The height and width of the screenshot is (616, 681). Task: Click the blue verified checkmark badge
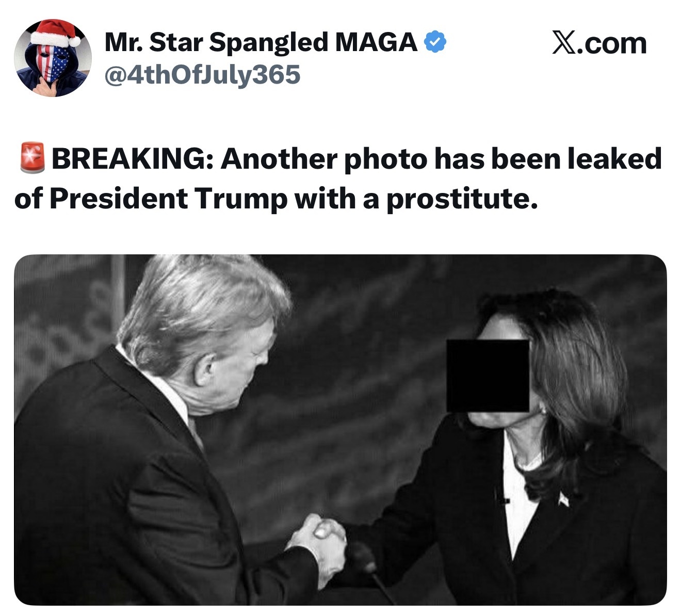click(435, 42)
